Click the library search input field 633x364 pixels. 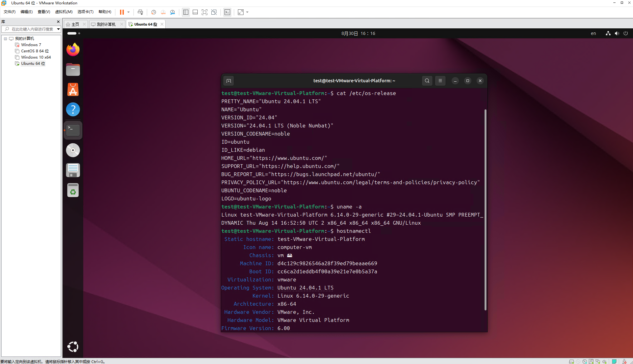32,29
